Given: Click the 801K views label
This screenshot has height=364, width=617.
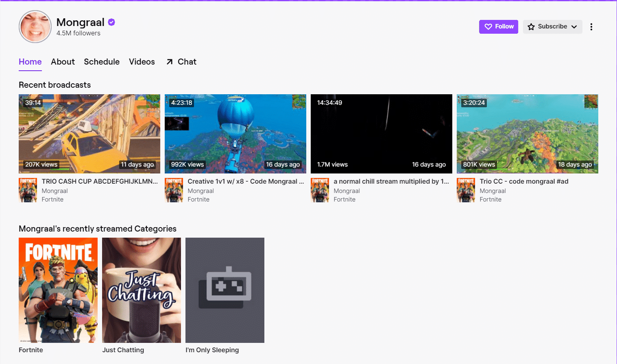Looking at the screenshot, I should point(479,165).
